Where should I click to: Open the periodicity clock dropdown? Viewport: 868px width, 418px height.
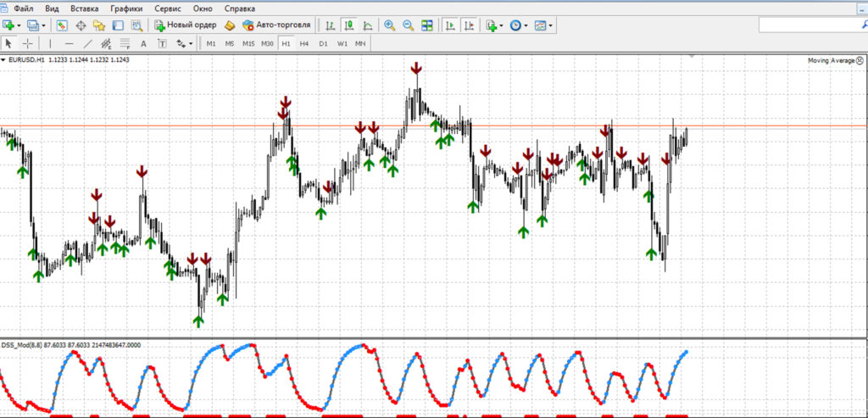click(x=526, y=25)
